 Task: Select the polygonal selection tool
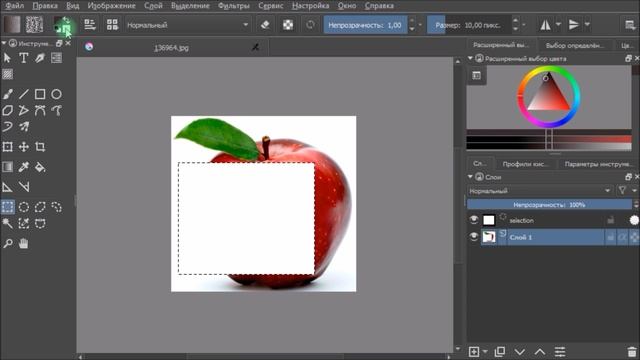point(40,207)
